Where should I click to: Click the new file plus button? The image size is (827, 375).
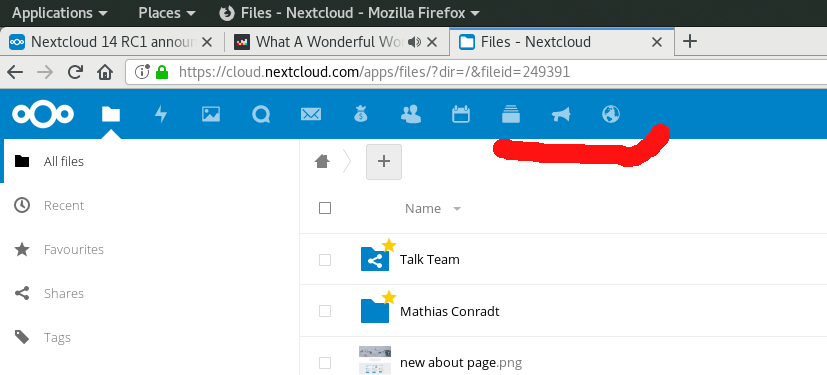pyautogui.click(x=384, y=161)
